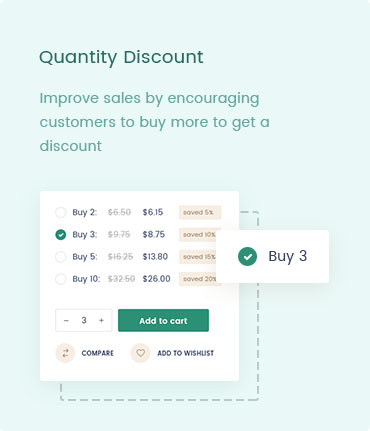Screen dimensions: 370x431
Task: Click the Add to cart button
Action: click(x=163, y=320)
